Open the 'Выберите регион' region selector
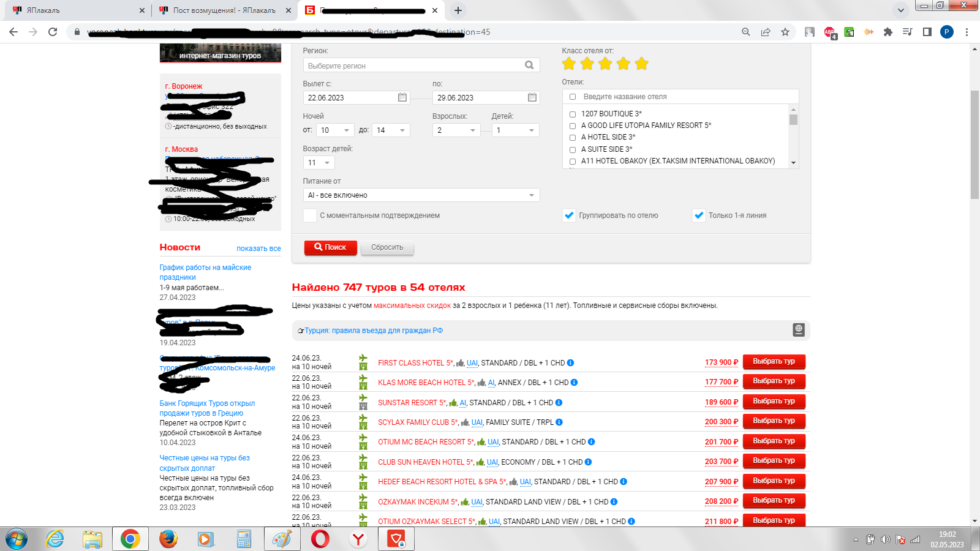Viewport: 980px width, 551px height. tap(421, 66)
